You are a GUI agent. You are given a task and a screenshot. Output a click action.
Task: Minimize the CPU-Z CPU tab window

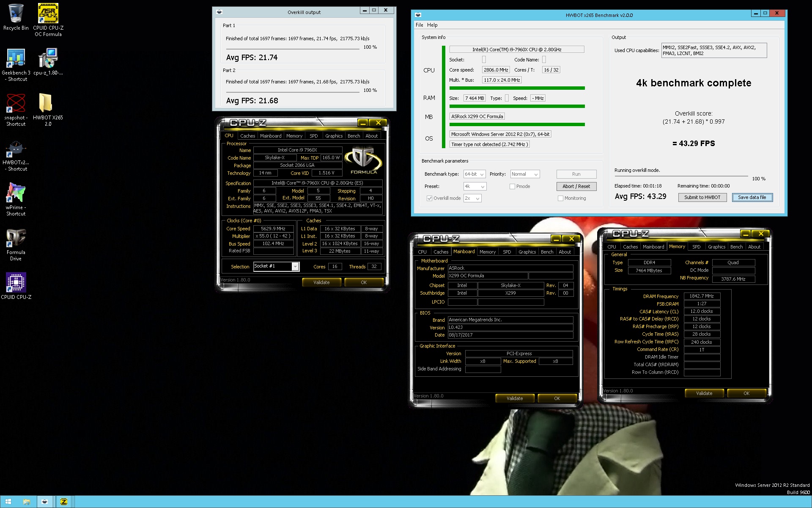tap(363, 123)
